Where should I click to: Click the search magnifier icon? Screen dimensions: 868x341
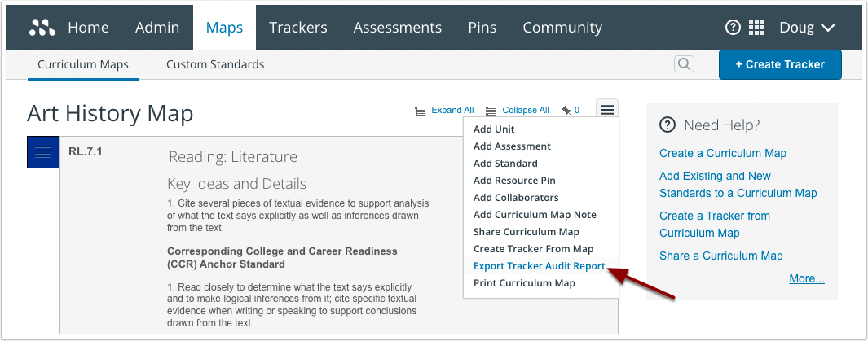(683, 64)
